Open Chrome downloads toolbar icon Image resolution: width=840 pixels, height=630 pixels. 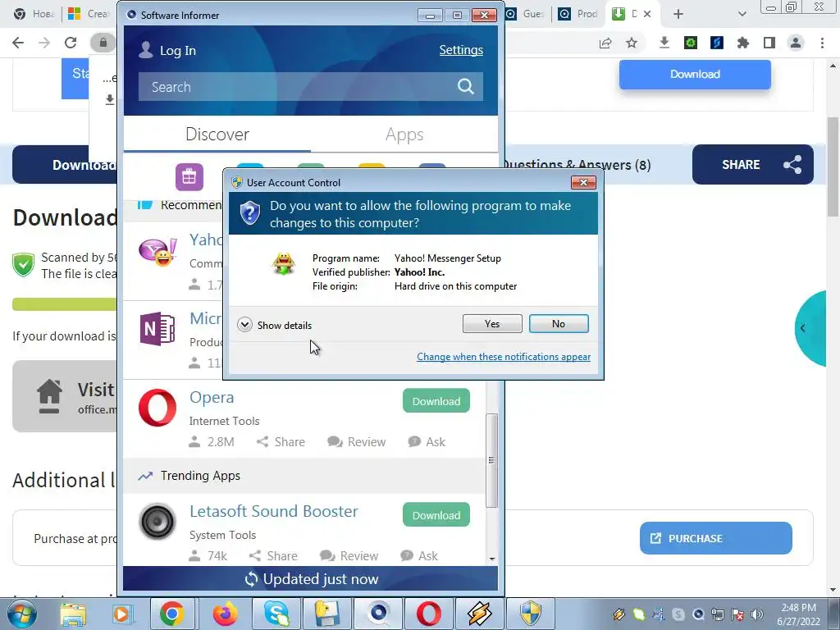pos(664,43)
